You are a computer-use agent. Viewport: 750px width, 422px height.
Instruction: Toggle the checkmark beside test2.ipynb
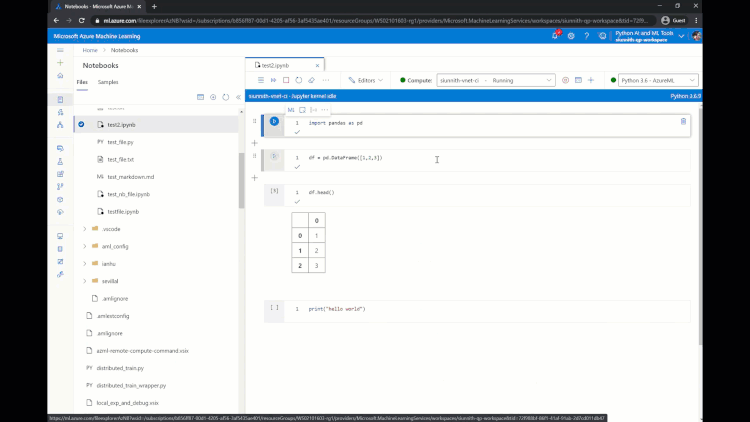81,124
